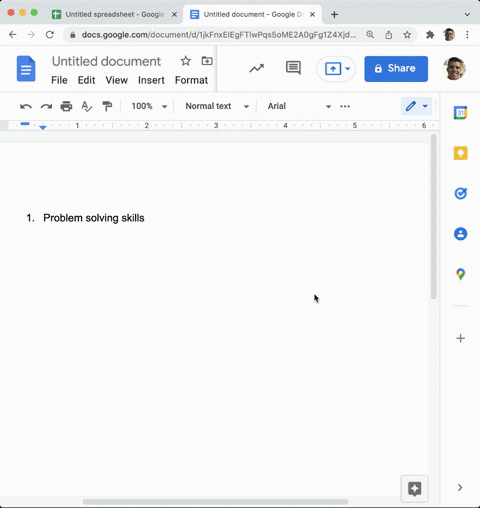Image resolution: width=480 pixels, height=508 pixels.
Task: Open Google Keep in side panel
Action: pyautogui.click(x=460, y=153)
